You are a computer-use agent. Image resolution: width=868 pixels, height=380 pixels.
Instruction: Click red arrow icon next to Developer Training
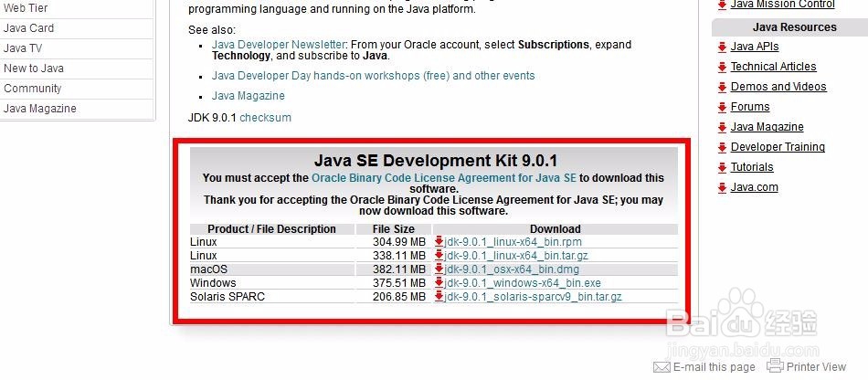click(722, 148)
